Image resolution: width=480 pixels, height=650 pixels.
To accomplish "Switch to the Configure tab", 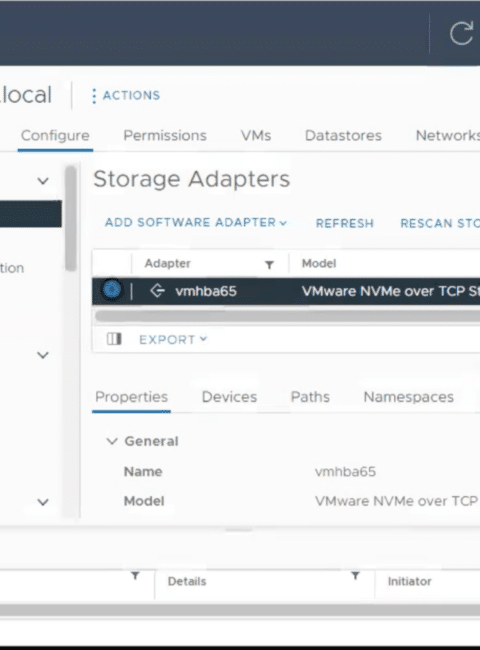I will pyautogui.click(x=55, y=136).
